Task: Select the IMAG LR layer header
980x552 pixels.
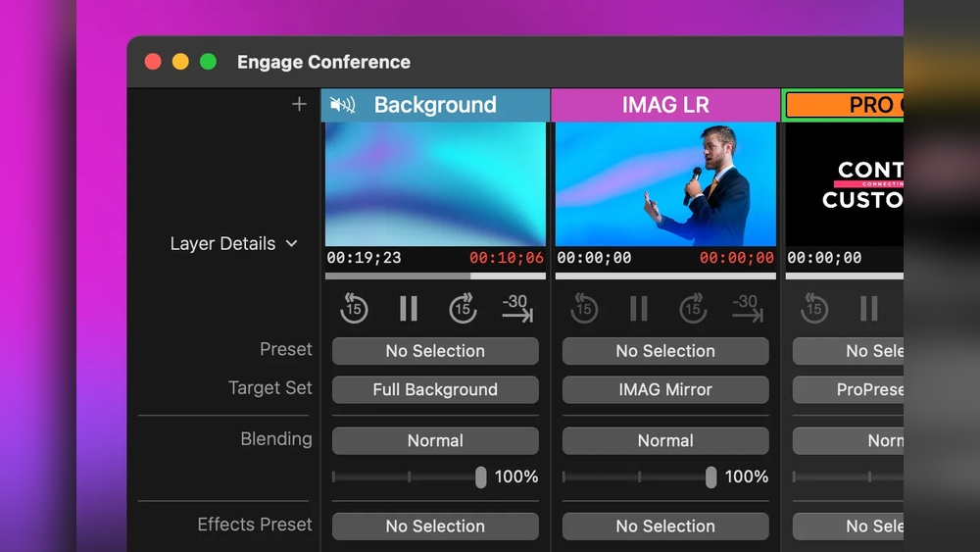Action: click(665, 105)
